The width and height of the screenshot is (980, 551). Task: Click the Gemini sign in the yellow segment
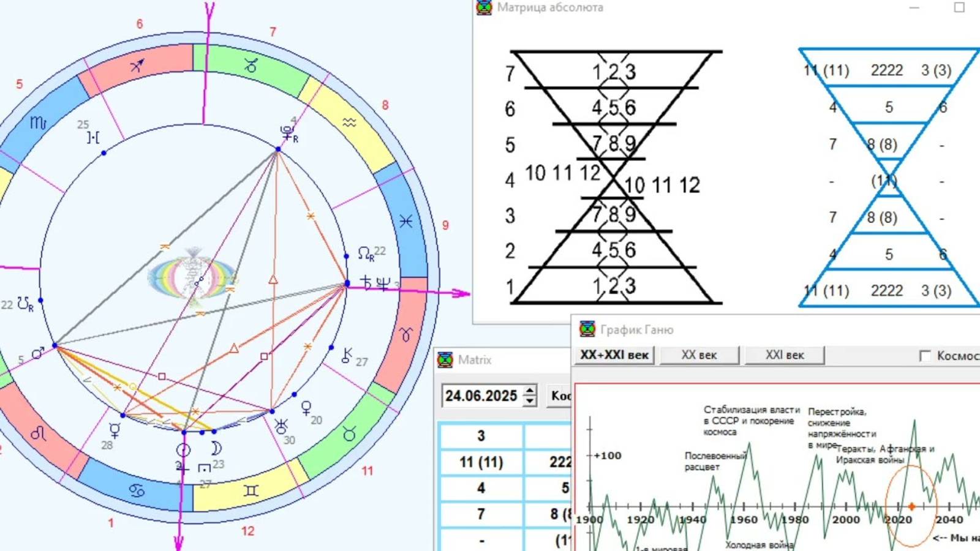coord(251,490)
